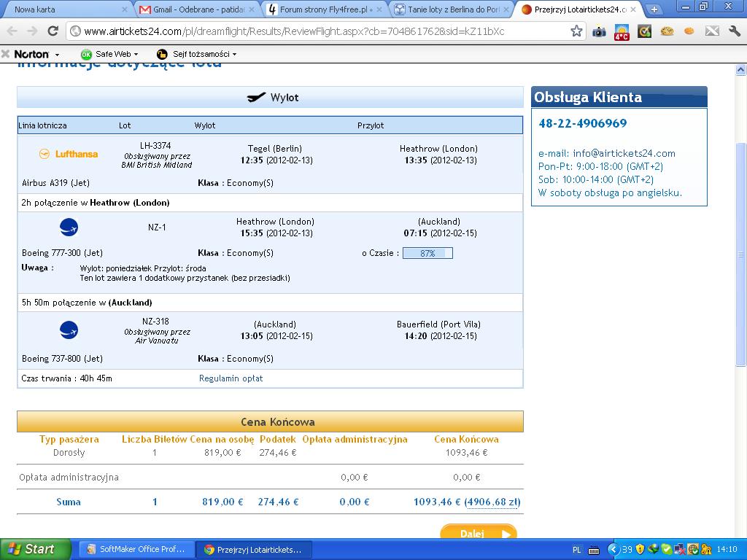
Task: Click the grey envelope mail extension icon
Action: (x=712, y=31)
